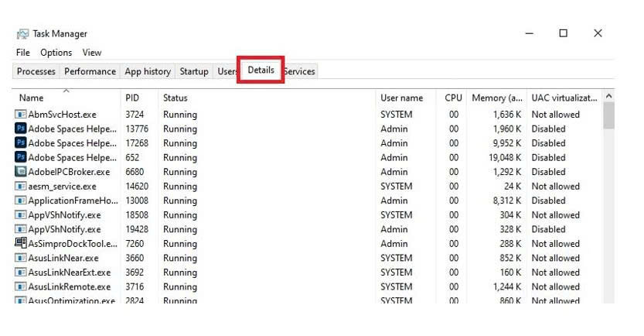
Task: Select the AbmSvcHost.exe row name
Action: click(x=62, y=115)
